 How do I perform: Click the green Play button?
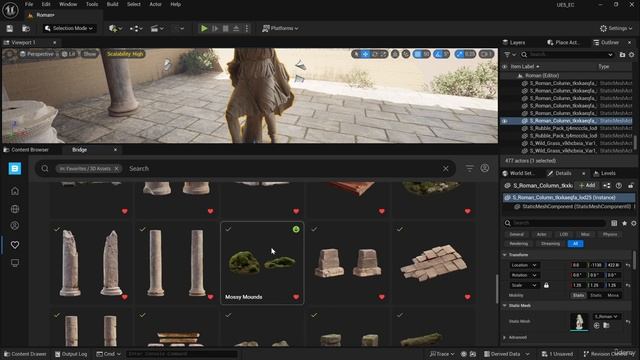pos(204,29)
